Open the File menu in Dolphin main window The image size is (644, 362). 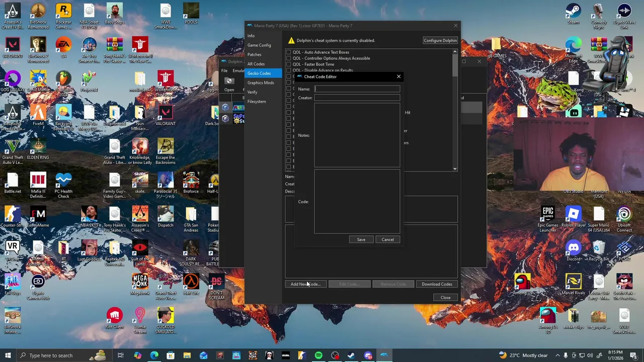pyautogui.click(x=224, y=71)
